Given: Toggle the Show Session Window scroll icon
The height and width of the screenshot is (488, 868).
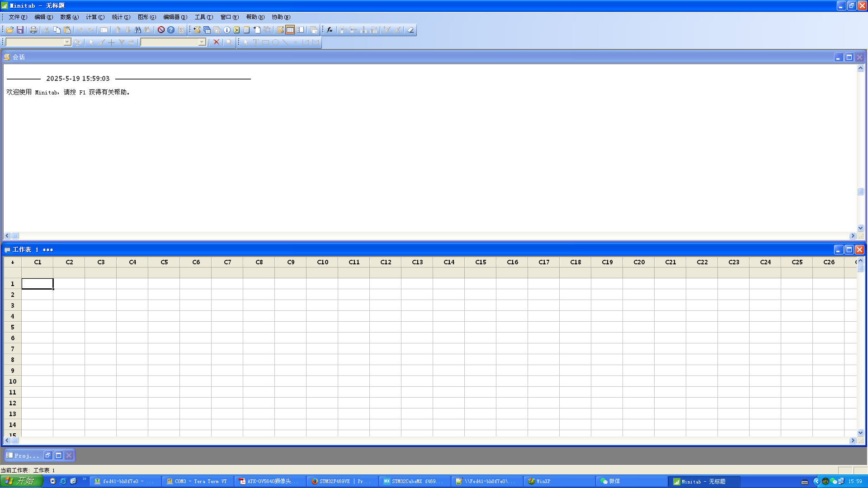Looking at the screenshot, I should pyautogui.click(x=280, y=30).
